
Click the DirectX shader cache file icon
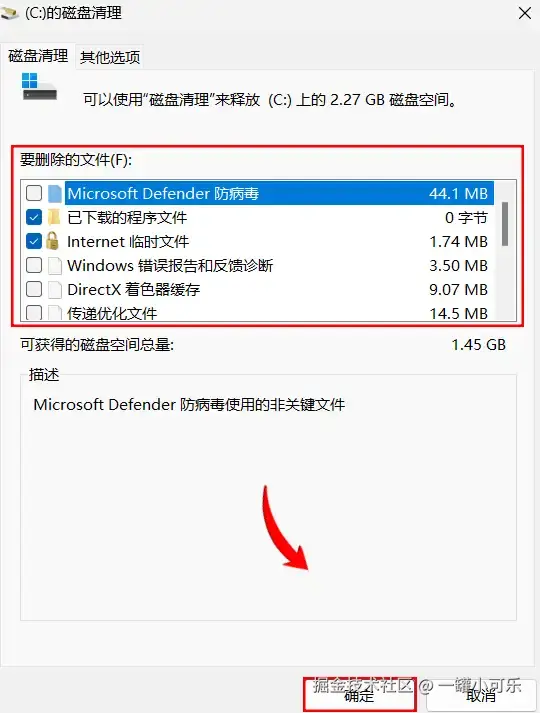tap(55, 290)
